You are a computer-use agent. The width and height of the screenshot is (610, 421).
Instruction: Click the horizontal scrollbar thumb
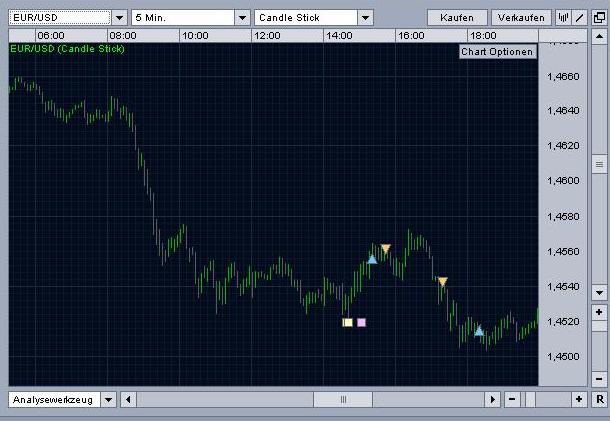click(343, 400)
